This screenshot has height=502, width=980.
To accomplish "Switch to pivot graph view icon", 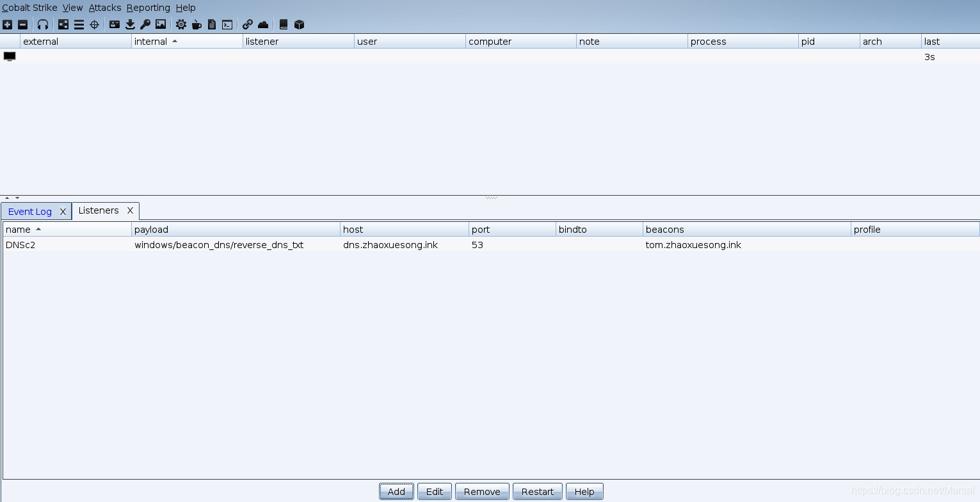I will [63, 24].
